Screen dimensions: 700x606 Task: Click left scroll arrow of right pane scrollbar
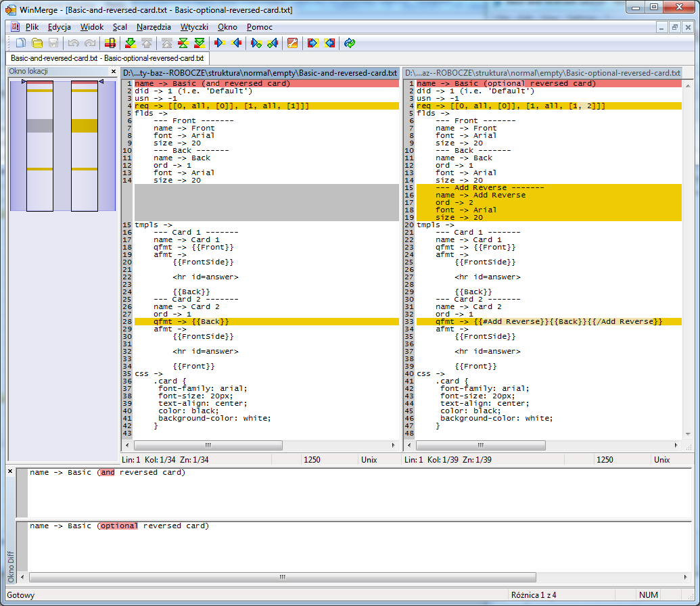[409, 445]
